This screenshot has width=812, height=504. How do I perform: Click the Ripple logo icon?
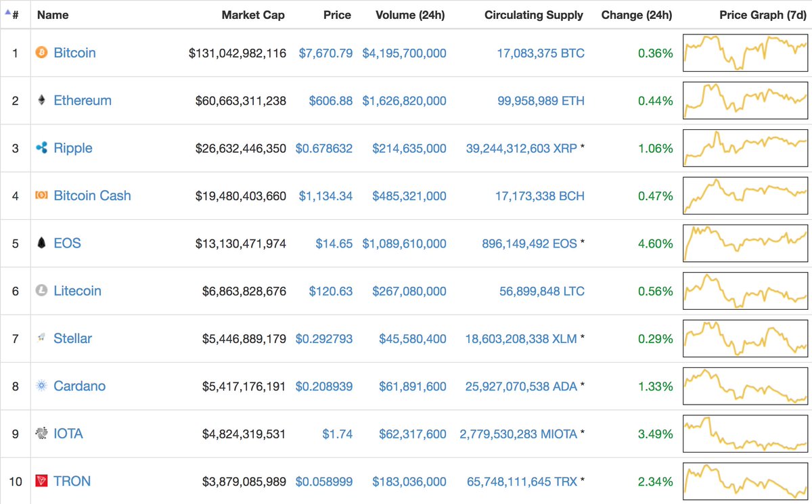tap(42, 148)
